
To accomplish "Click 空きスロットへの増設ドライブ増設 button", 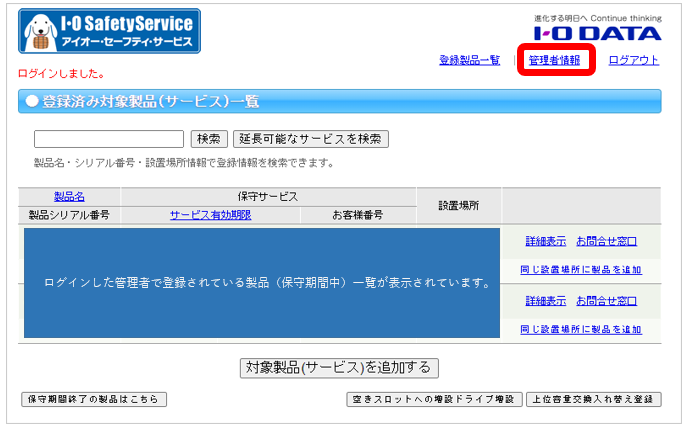I will tap(434, 399).
